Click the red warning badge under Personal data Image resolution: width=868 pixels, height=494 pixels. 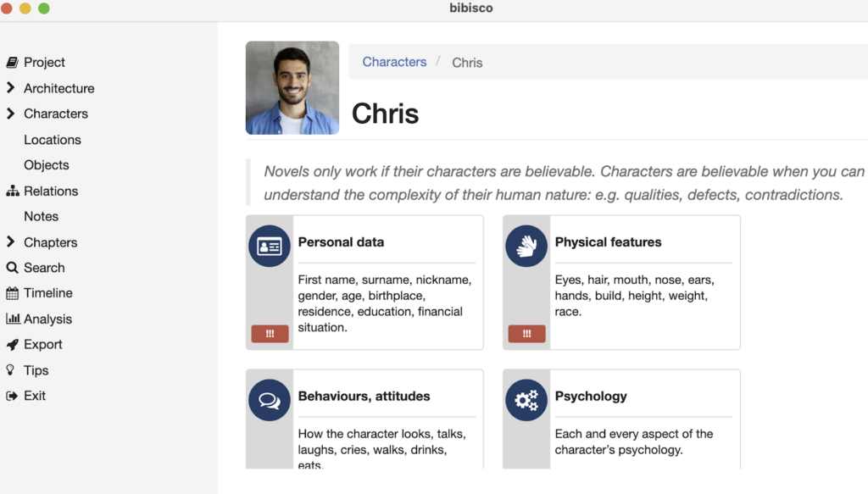[270, 334]
